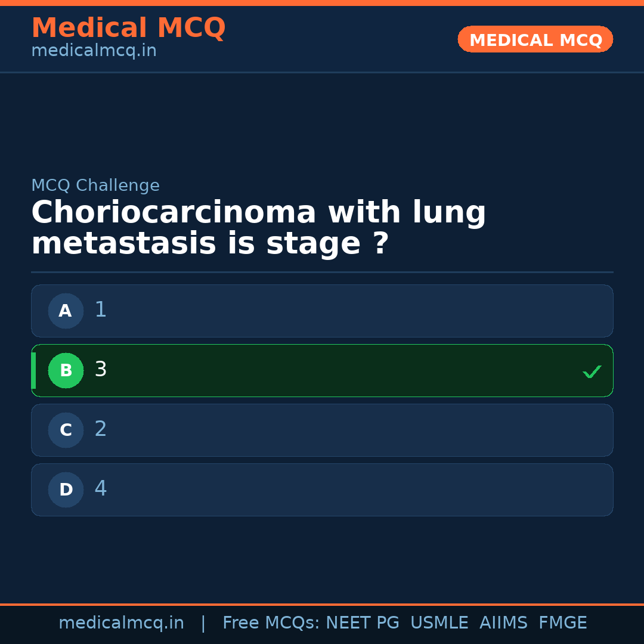This screenshot has width=644, height=644.
Task: Click the green checkmark on answer B
Action: tap(592, 371)
